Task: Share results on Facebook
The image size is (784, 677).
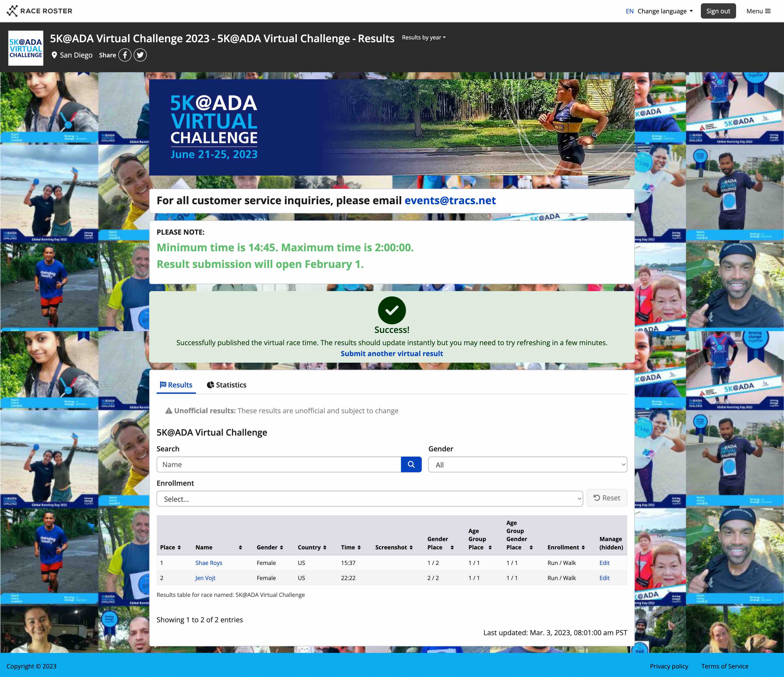Action: pos(125,55)
